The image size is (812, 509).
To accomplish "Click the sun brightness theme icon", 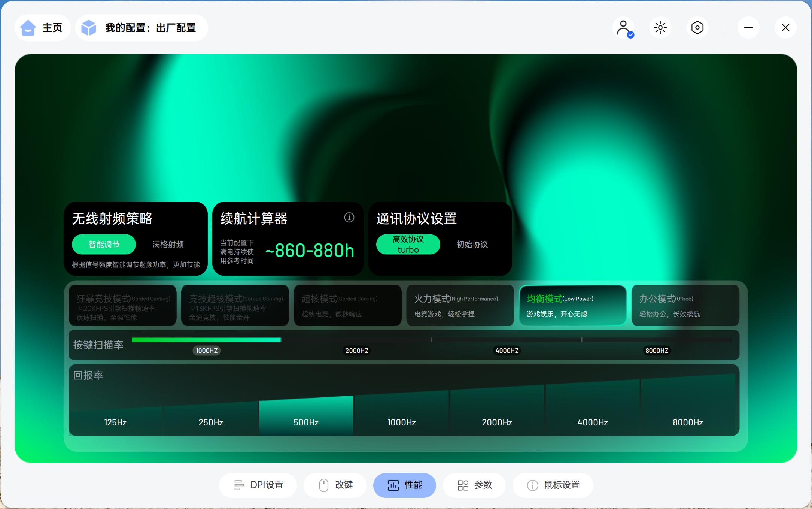I will [660, 28].
